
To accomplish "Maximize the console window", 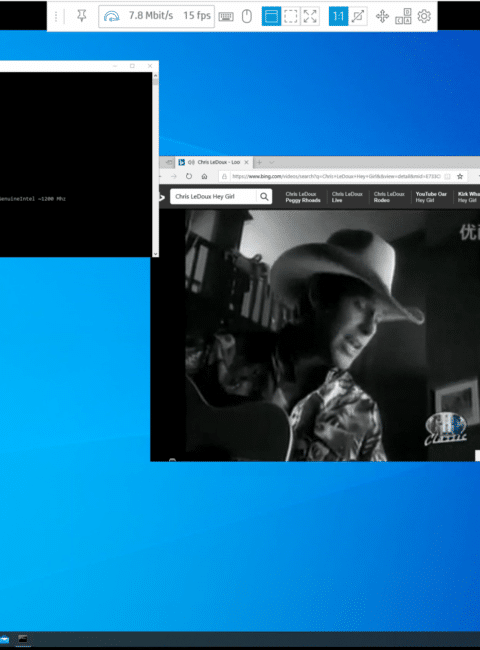I will click(x=132, y=66).
